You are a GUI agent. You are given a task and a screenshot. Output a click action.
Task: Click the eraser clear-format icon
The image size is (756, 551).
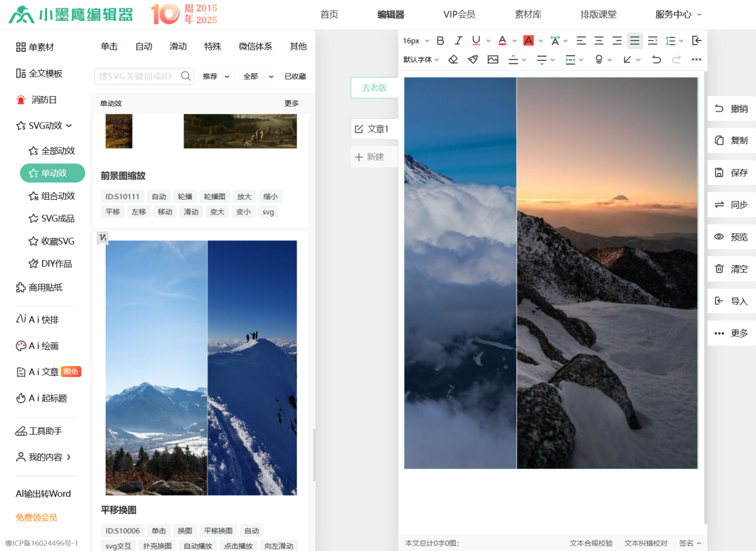[453, 60]
